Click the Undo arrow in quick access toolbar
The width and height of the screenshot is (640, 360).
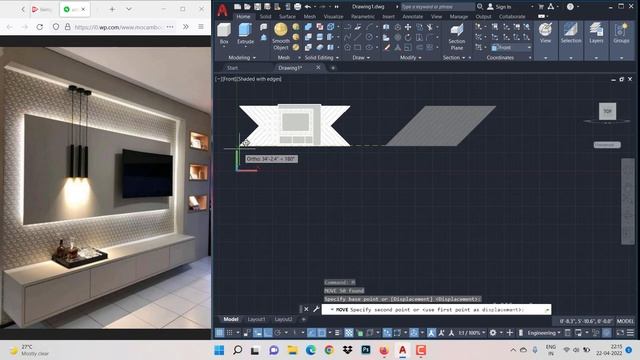(x=308, y=7)
